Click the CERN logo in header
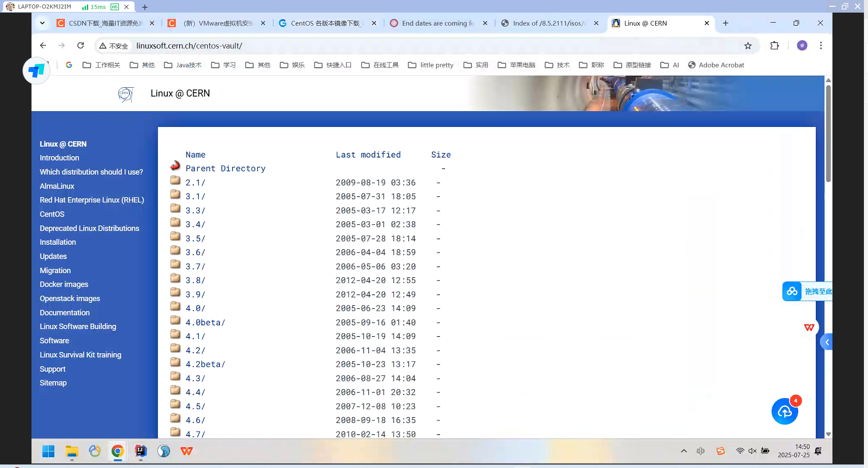This screenshot has width=868, height=468. click(x=126, y=94)
